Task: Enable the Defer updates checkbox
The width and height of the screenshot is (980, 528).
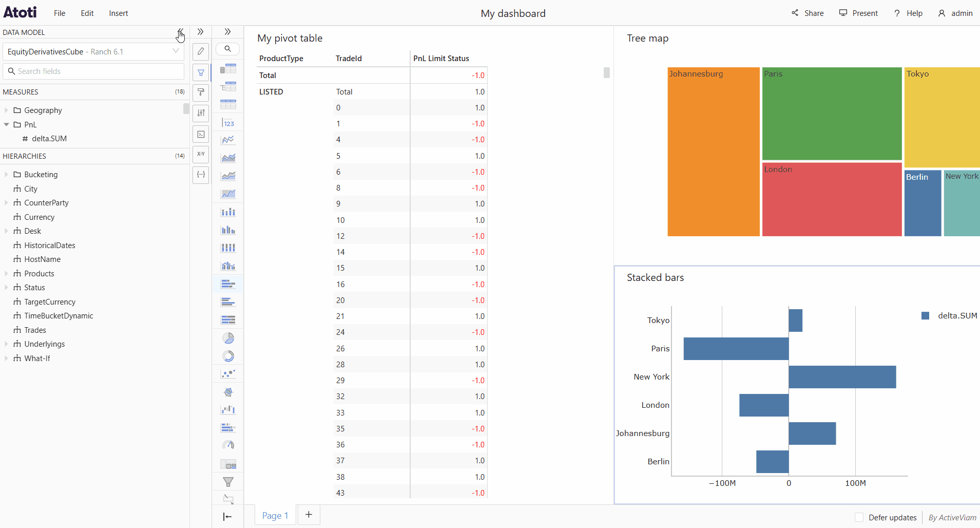Action: click(859, 517)
